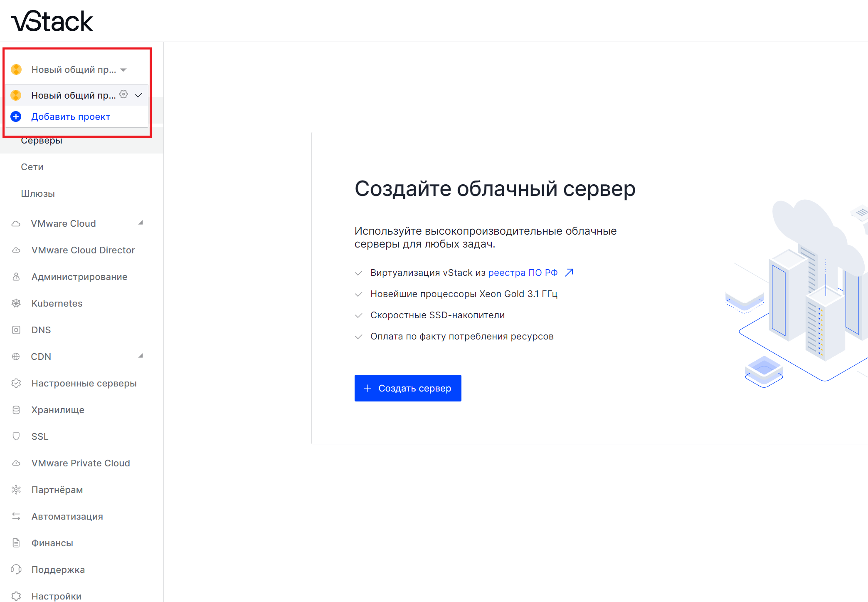Click the SSL shield icon

point(16,436)
